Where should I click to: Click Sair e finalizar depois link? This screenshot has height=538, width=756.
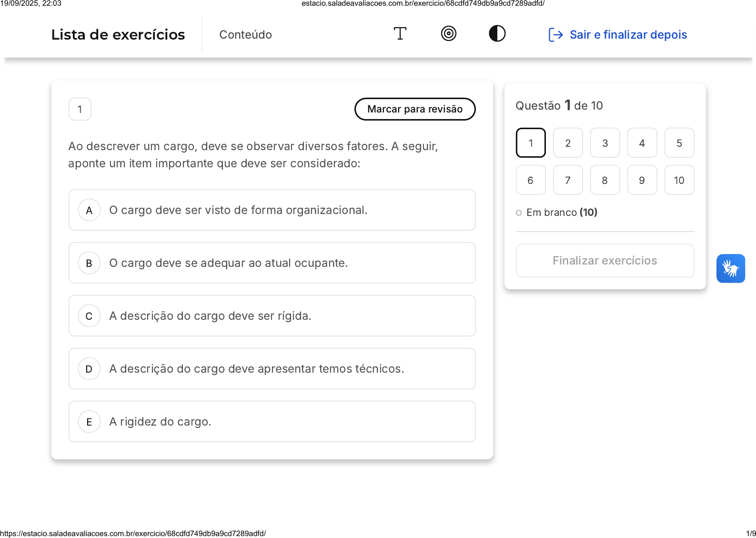628,35
